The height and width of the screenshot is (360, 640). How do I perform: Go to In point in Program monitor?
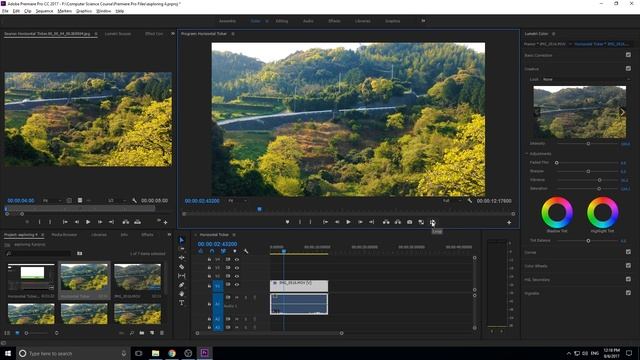[x=325, y=222]
